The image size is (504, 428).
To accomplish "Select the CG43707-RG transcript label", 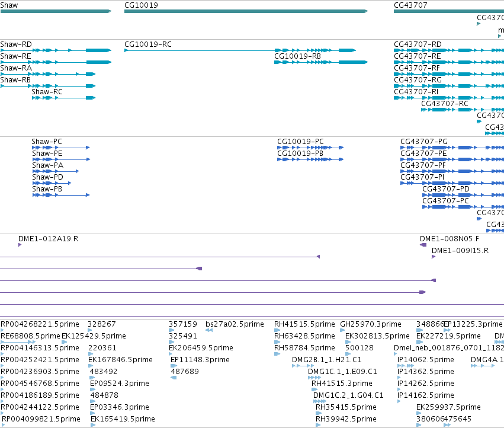I will [418, 80].
